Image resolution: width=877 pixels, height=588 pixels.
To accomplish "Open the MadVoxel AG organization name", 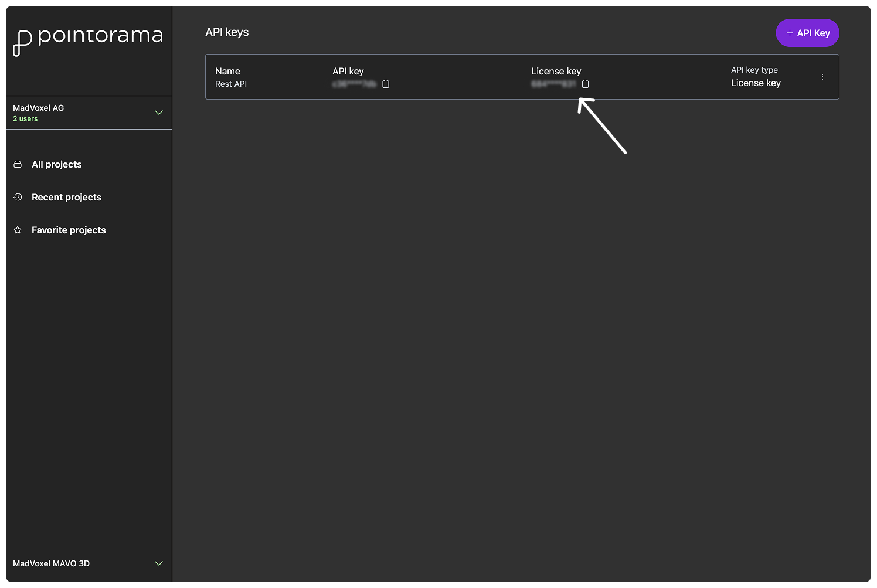I will (39, 108).
